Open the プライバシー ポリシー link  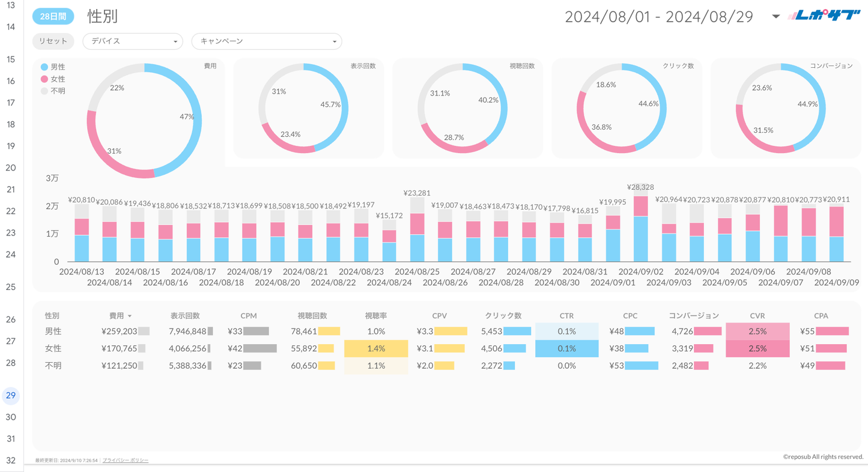pyautogui.click(x=126, y=460)
